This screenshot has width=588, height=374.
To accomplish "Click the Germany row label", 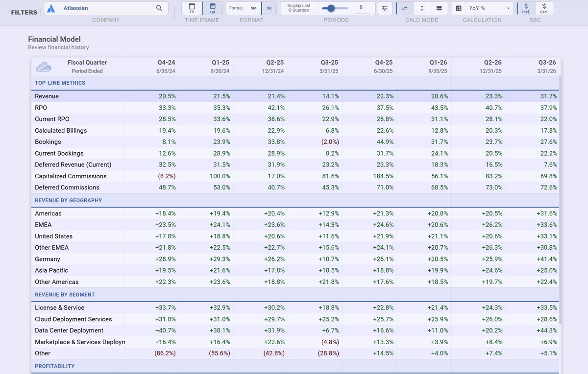I will coord(48,259).
